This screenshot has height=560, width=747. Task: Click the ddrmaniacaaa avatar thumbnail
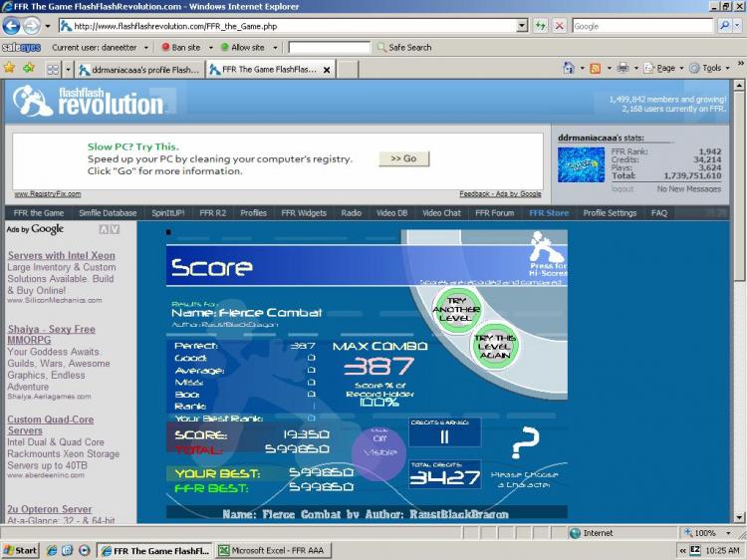pyautogui.click(x=582, y=164)
